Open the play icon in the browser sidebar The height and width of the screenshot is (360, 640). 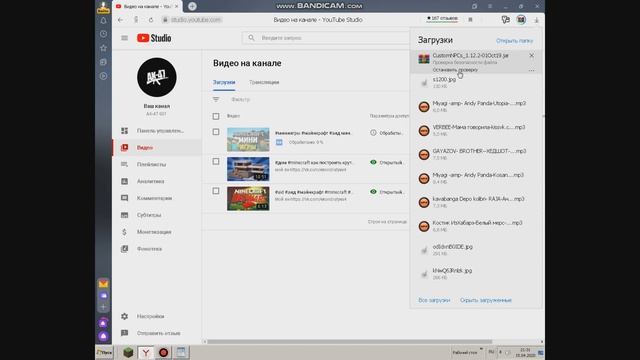point(103,76)
